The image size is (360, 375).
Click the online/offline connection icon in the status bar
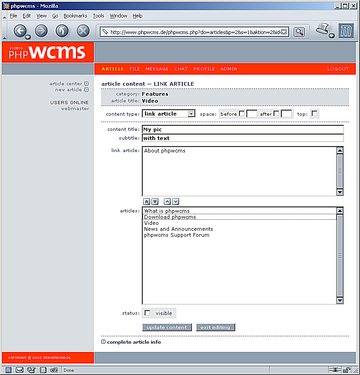pos(334,370)
